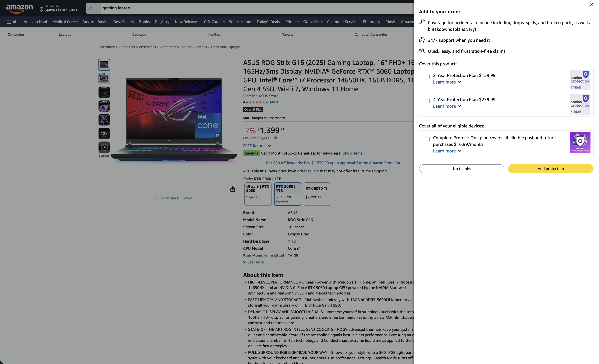Close the Add to your order panel
This screenshot has width=599, height=364.
[591, 4]
